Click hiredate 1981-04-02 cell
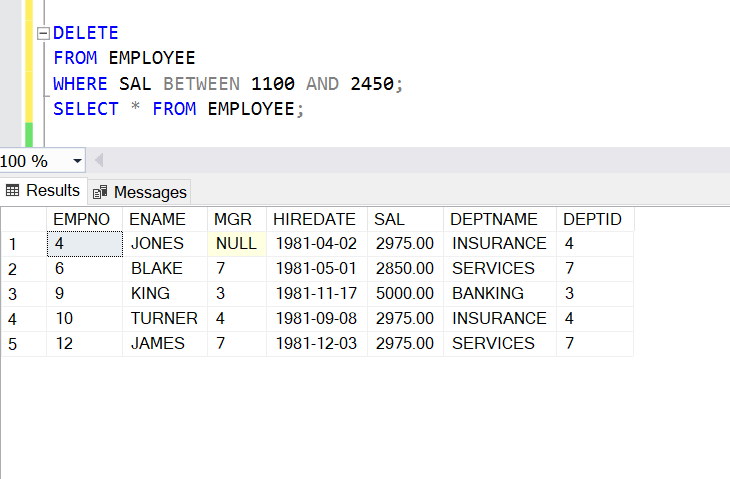730x479 pixels. [317, 244]
